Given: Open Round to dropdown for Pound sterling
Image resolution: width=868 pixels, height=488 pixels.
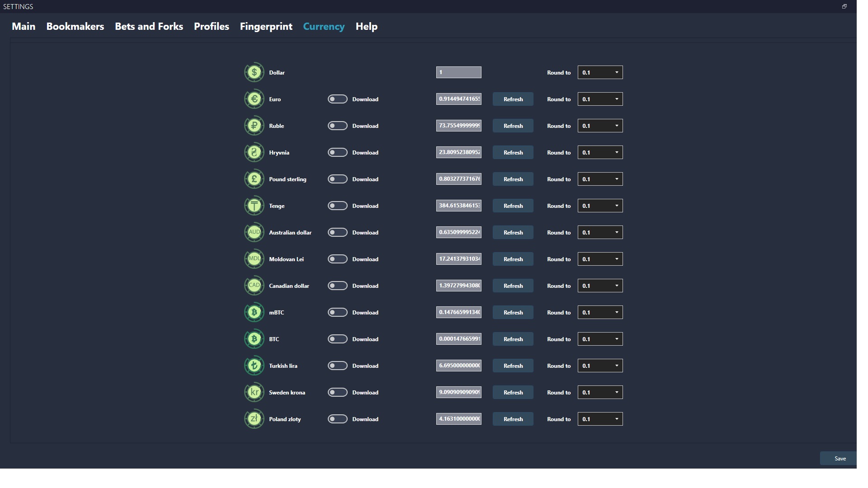Looking at the screenshot, I should pos(600,179).
